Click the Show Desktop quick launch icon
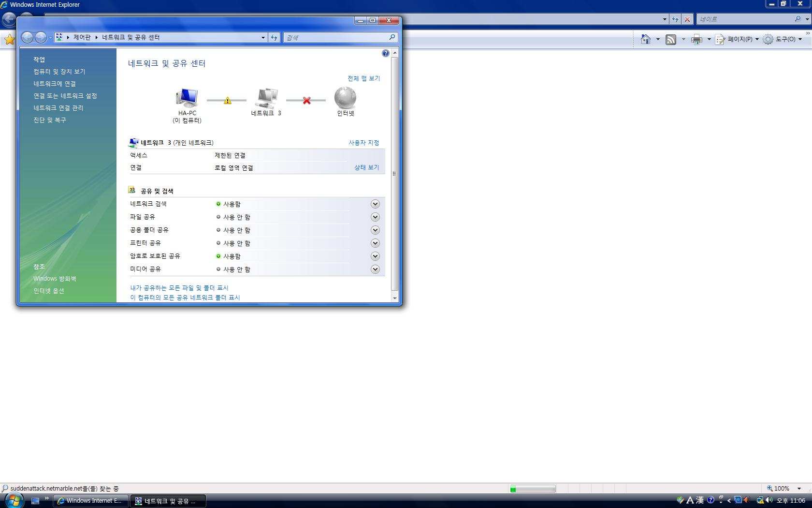The width and height of the screenshot is (812, 508). point(35,501)
